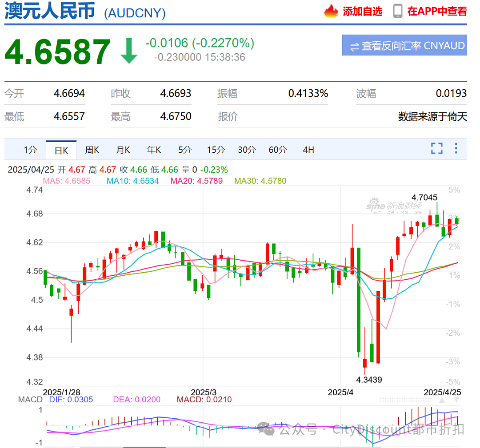
Task: Click the MA10: 4.6534 legend label
Action: (x=132, y=181)
